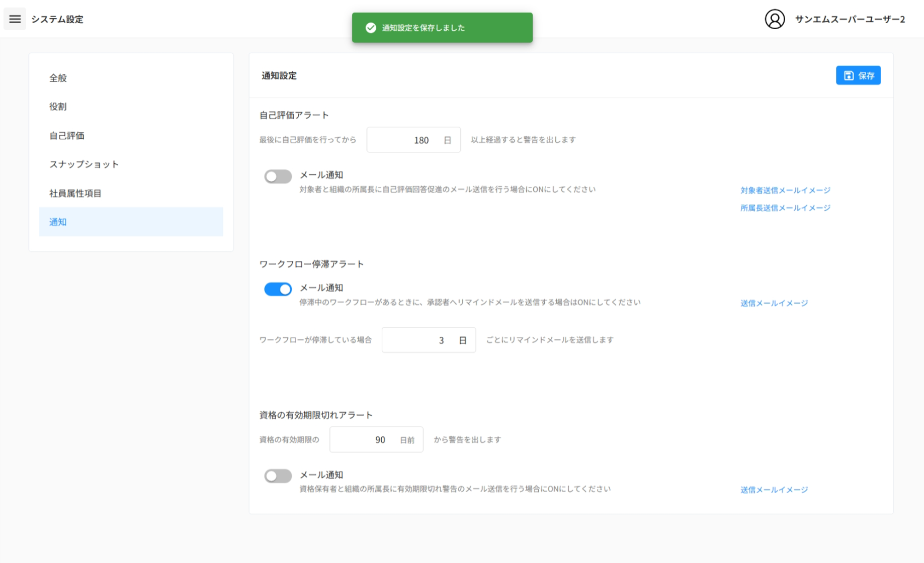Click the システム設定 header title
Image resolution: width=924 pixels, height=563 pixels.
click(57, 19)
